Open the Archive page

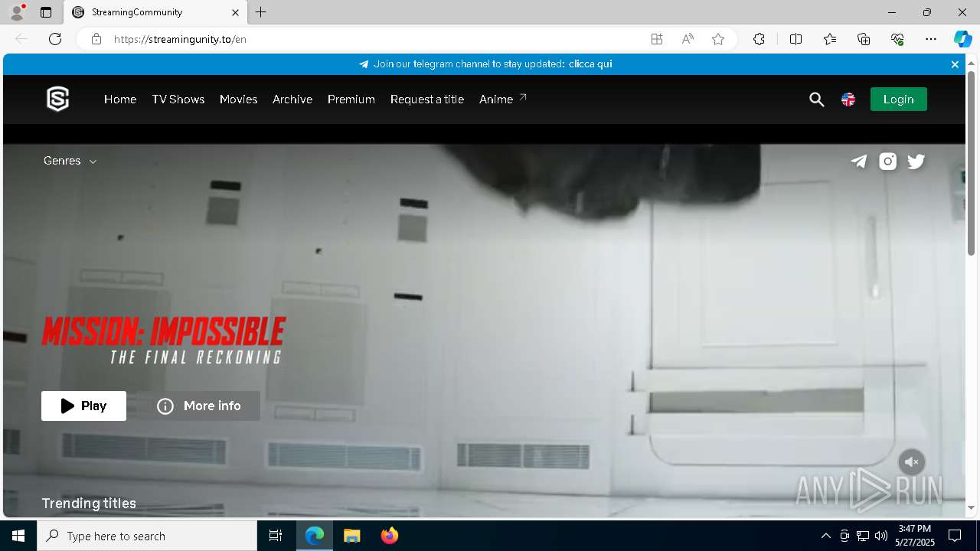click(x=292, y=99)
